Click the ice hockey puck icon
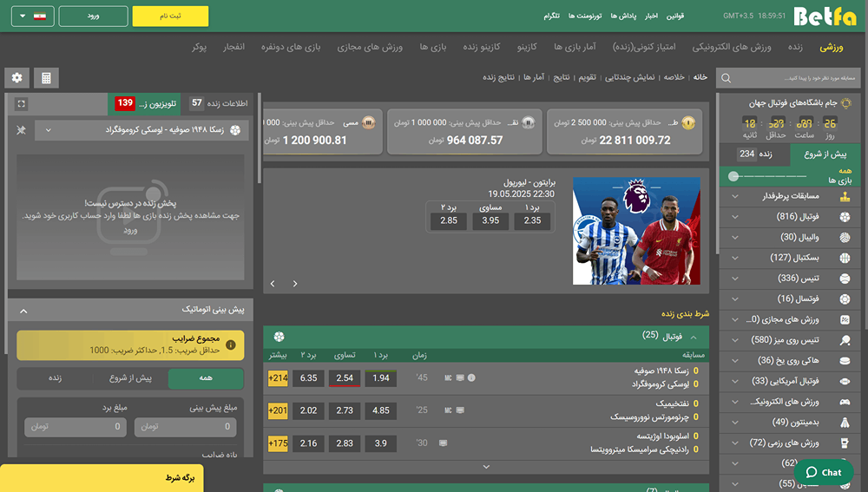868x492 pixels. tap(845, 361)
